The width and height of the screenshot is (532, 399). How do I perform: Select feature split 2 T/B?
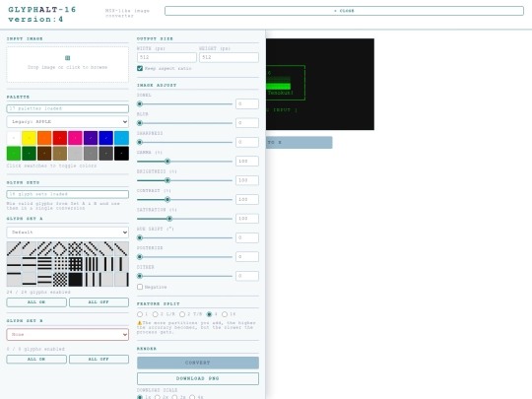click(x=182, y=314)
